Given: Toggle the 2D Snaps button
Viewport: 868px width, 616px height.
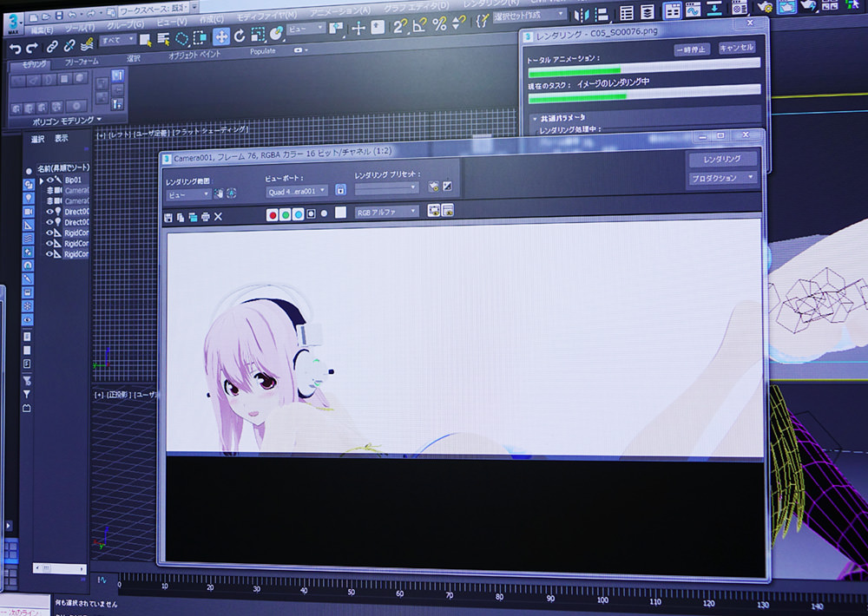Looking at the screenshot, I should (399, 25).
